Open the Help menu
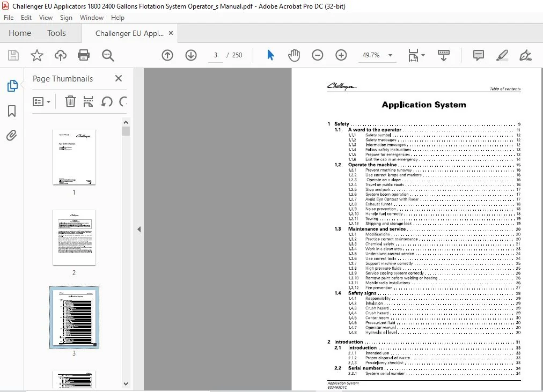Viewport: 543px width, 392px height. [118, 18]
